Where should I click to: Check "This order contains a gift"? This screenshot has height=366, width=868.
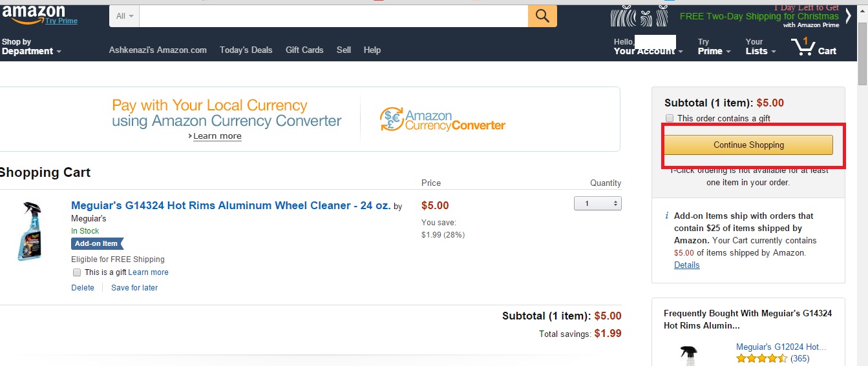pos(670,118)
